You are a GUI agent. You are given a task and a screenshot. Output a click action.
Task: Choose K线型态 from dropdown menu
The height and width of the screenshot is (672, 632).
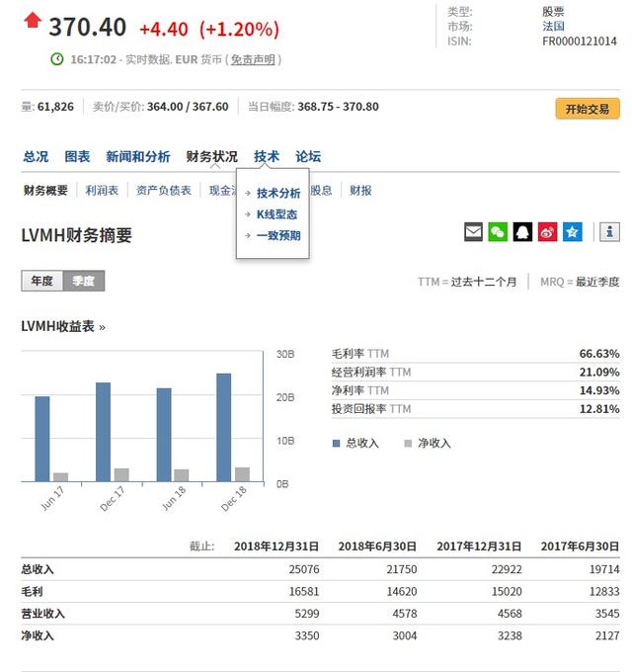coord(276,214)
